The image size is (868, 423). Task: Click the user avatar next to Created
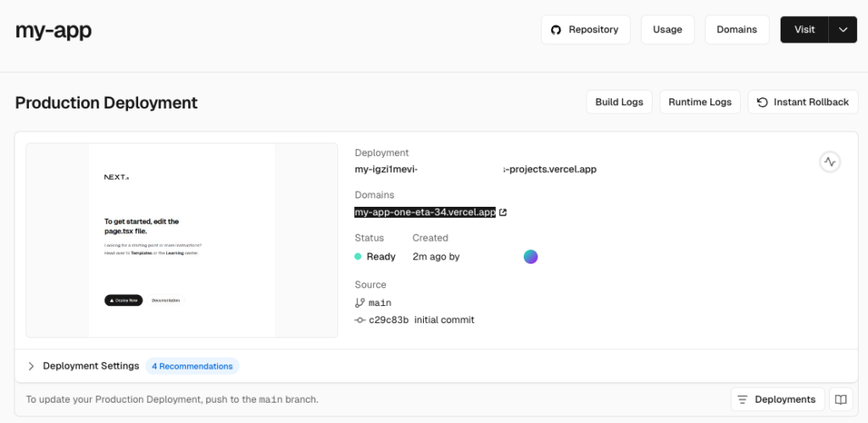(x=531, y=256)
